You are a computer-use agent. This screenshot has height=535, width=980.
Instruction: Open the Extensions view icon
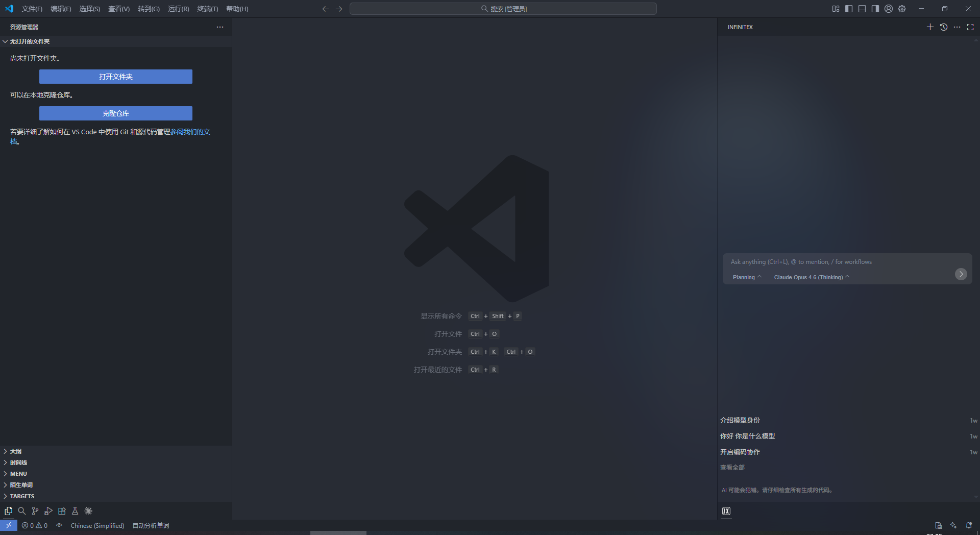(62, 511)
